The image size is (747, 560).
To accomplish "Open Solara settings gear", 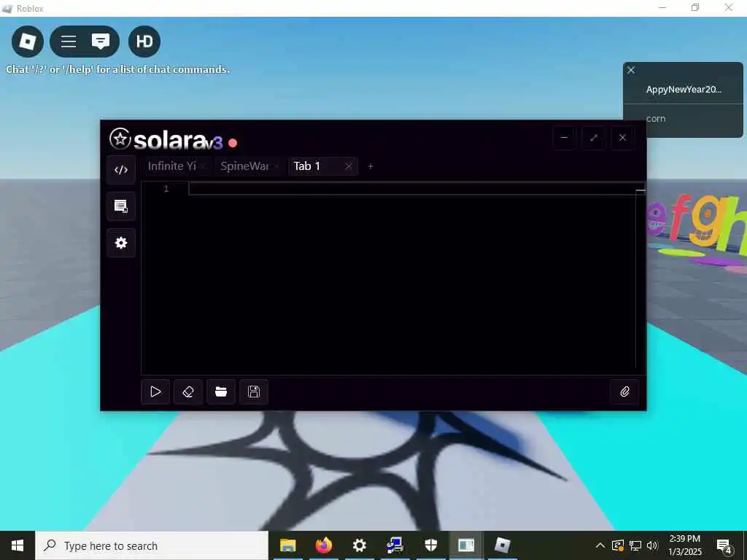I will pyautogui.click(x=121, y=243).
